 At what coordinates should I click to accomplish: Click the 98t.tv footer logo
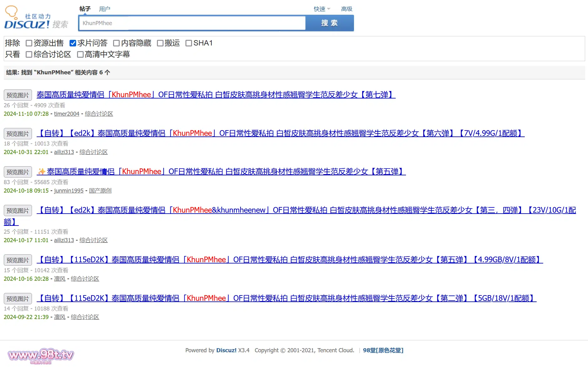(41, 356)
